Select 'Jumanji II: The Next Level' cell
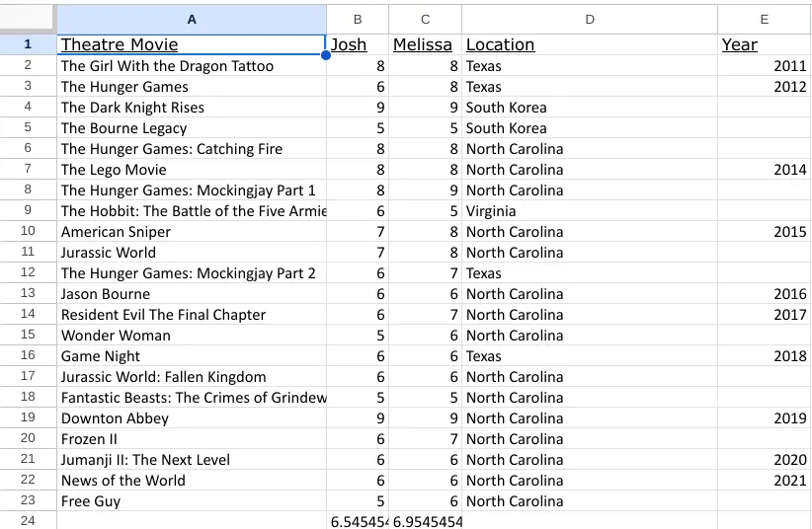This screenshot has width=812, height=529. coord(192,459)
